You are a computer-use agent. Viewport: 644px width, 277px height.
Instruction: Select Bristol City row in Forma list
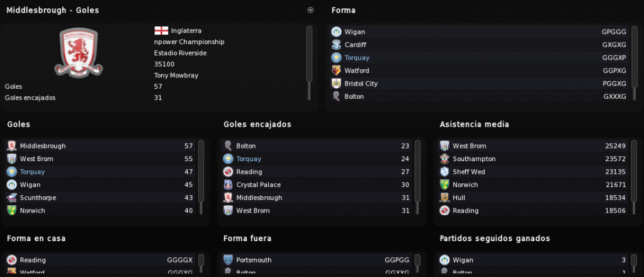tap(479, 84)
